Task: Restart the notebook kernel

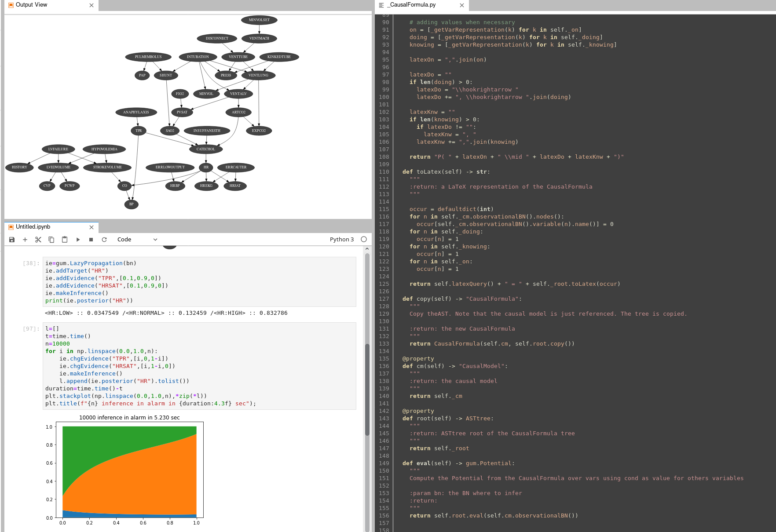Action: click(x=104, y=239)
